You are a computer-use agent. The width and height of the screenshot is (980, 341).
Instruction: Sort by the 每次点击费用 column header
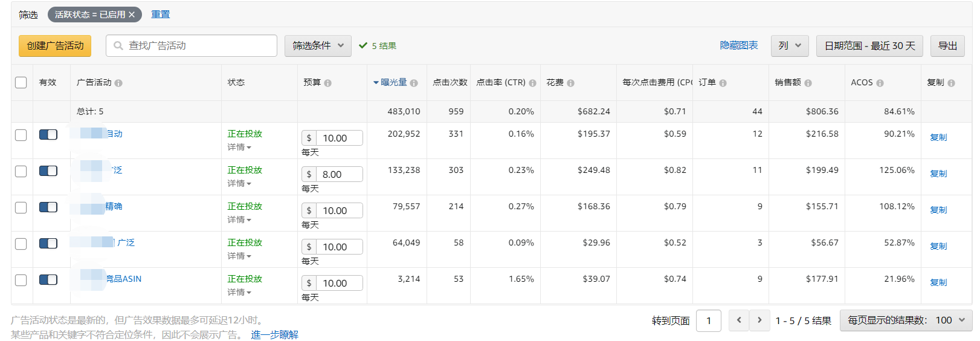click(x=657, y=82)
